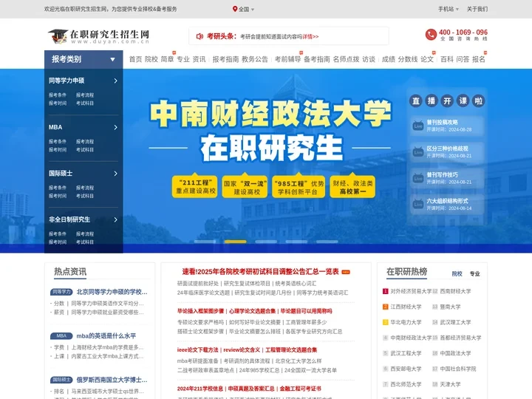Click 报考条件 under 同等学力申硕
This screenshot has height=399, width=532.
pos(58,95)
